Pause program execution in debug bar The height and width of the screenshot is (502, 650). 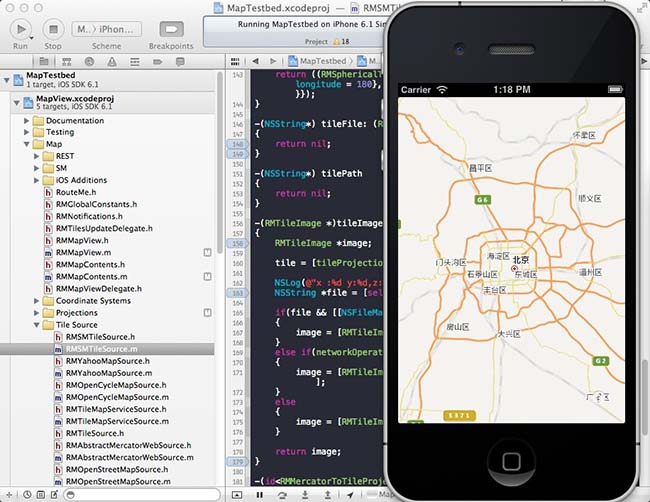[x=260, y=495]
